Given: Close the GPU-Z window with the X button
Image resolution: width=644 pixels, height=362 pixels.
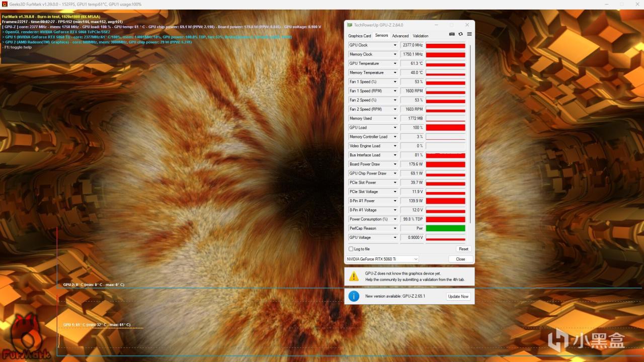Looking at the screenshot, I should click(x=467, y=25).
